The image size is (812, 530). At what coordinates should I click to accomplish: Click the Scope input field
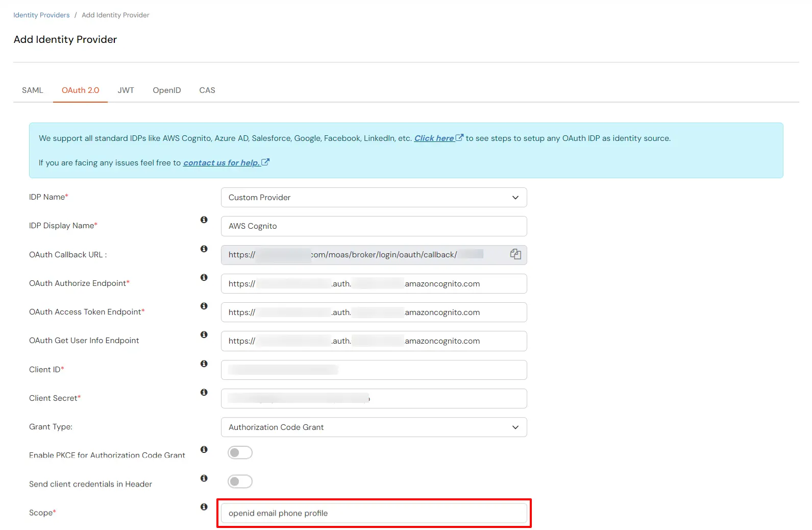point(374,513)
